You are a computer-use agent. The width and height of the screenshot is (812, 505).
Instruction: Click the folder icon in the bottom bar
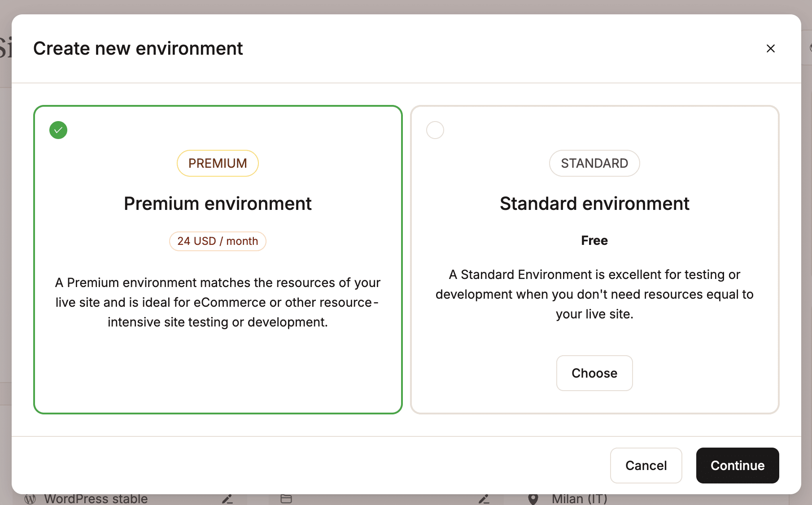click(x=286, y=499)
